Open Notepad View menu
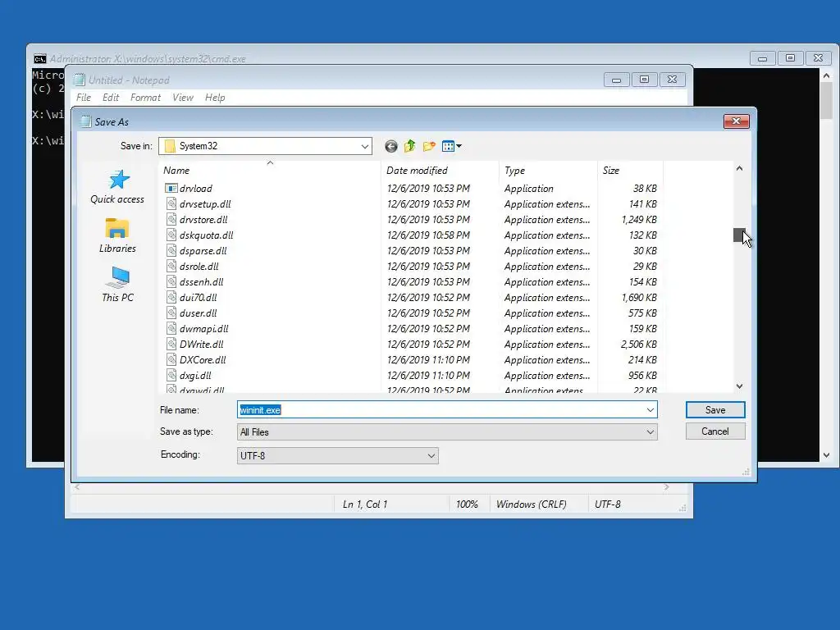 click(183, 98)
